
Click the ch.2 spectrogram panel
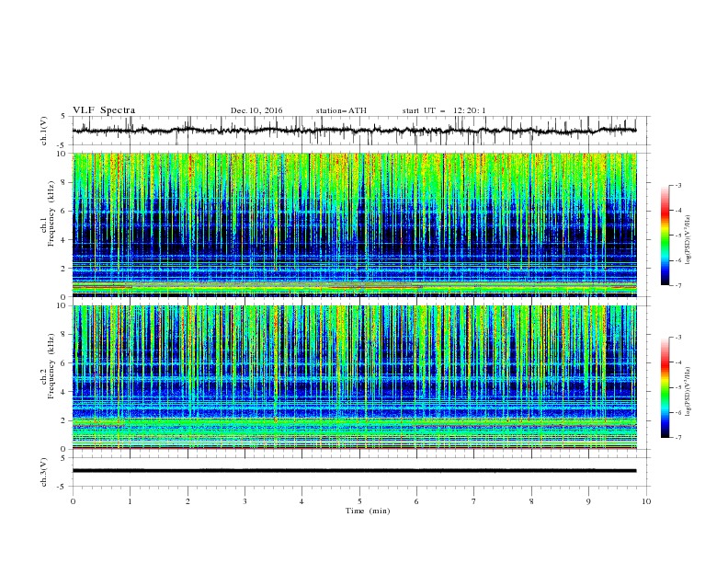pyautogui.click(x=355, y=377)
